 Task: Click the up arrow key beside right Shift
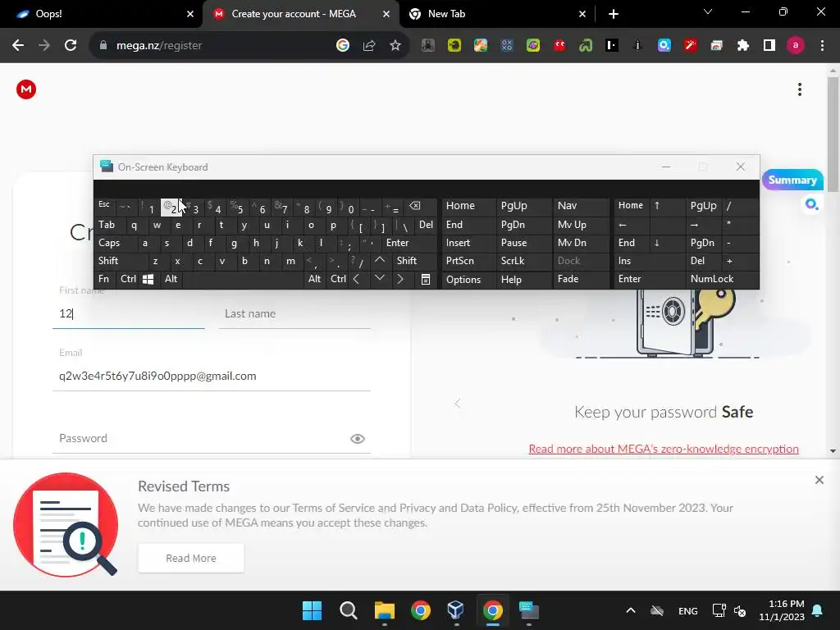[379, 260]
